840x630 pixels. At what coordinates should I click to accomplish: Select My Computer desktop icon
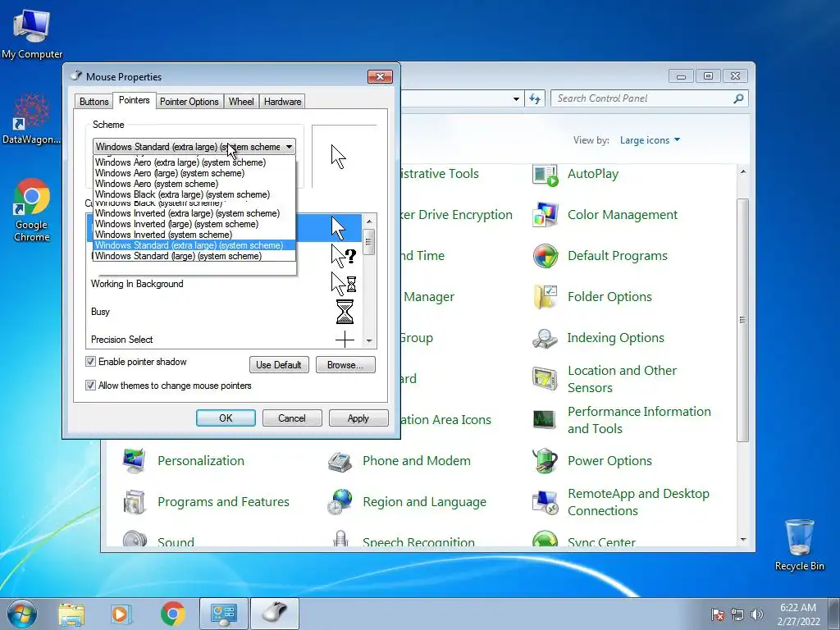[32, 33]
